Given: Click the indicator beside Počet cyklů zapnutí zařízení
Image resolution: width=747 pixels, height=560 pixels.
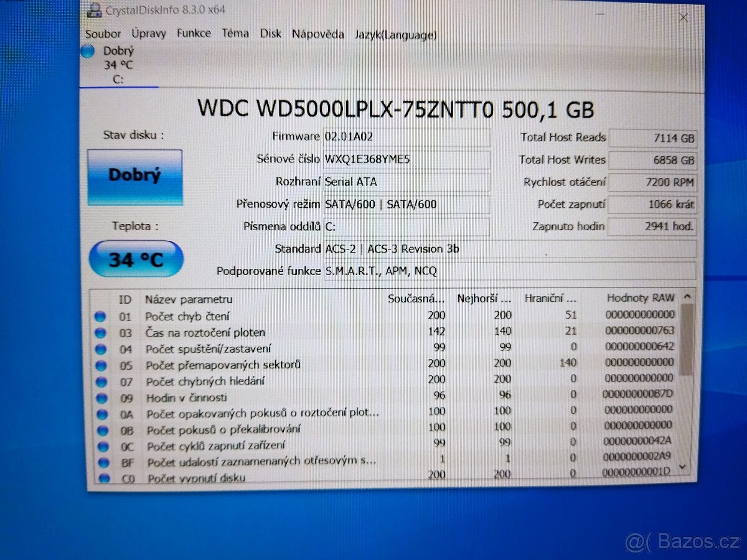Looking at the screenshot, I should (101, 446).
